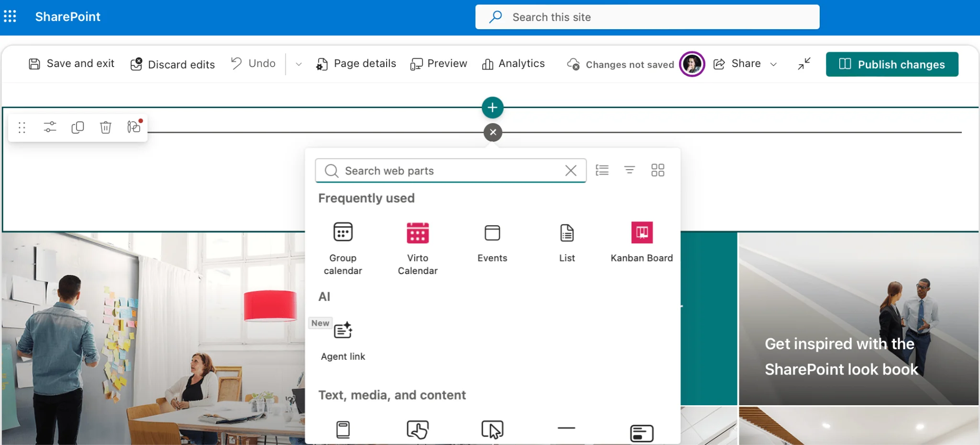Screen dimensions: 980x445
Task: Select the last web part icon in bottom row
Action: 642,433
